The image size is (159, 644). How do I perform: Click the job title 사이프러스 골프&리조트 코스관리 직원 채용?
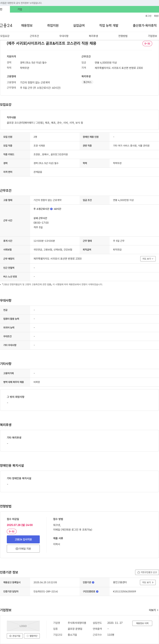click(52, 43)
